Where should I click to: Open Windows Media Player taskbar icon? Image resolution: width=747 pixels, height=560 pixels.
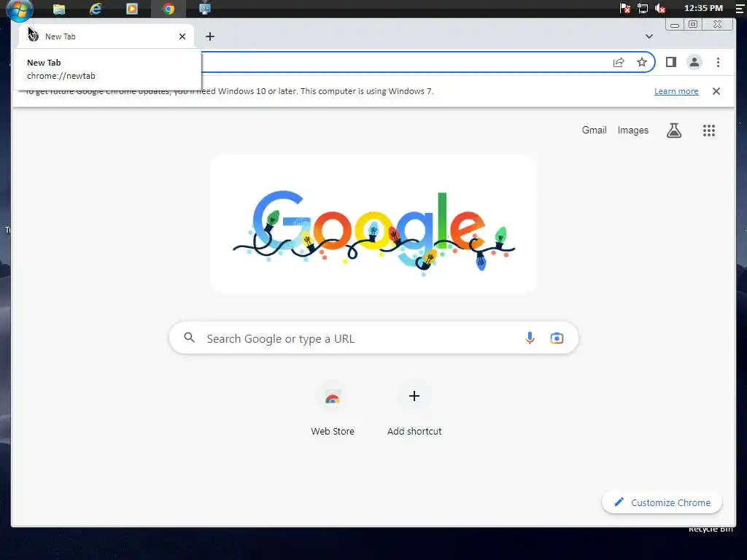coord(132,9)
